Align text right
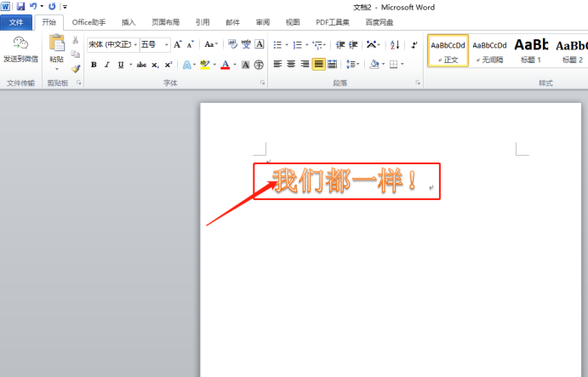 tap(305, 64)
